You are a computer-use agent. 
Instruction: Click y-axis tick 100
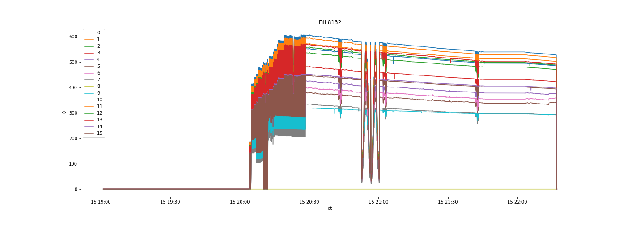(73, 164)
